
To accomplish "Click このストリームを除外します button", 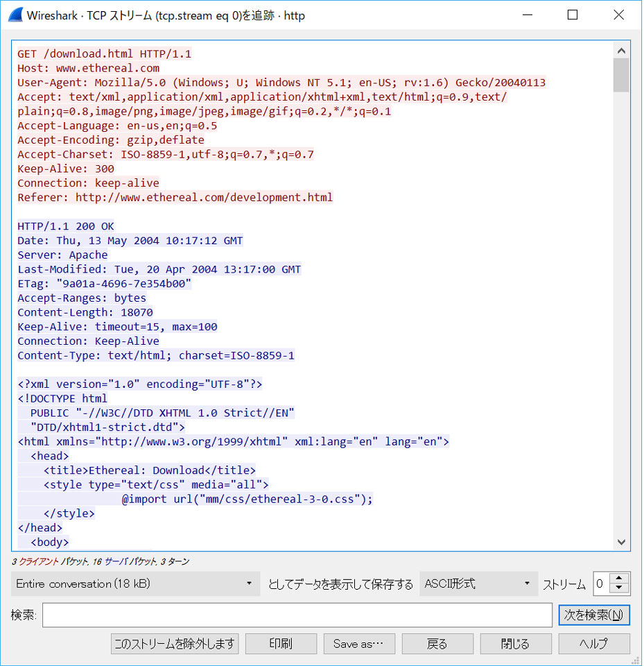I will [x=175, y=644].
